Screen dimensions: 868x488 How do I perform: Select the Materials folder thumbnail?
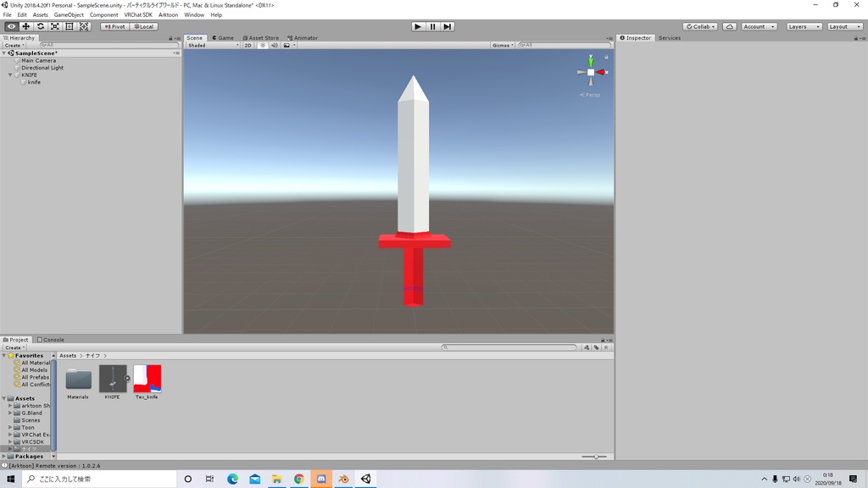click(x=78, y=380)
